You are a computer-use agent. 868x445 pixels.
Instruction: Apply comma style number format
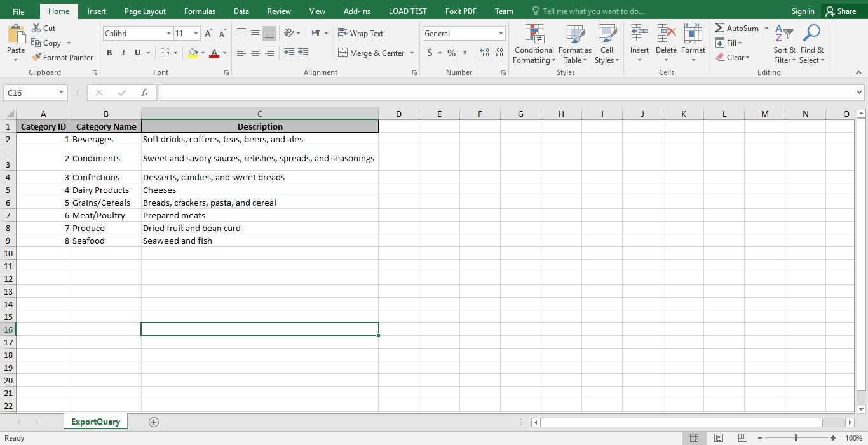click(465, 53)
